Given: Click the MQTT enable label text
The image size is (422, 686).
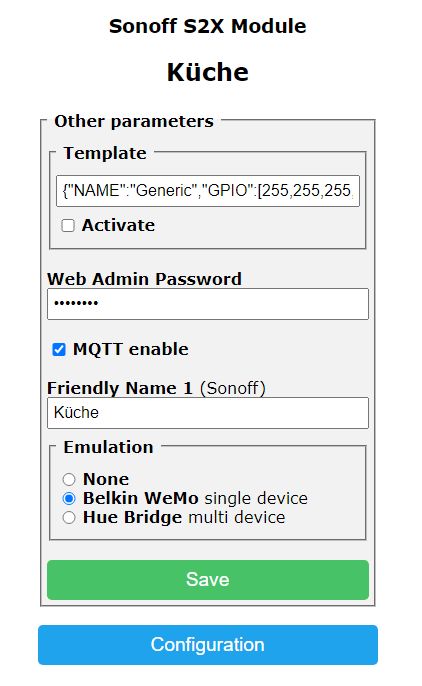Looking at the screenshot, I should click(x=131, y=349).
